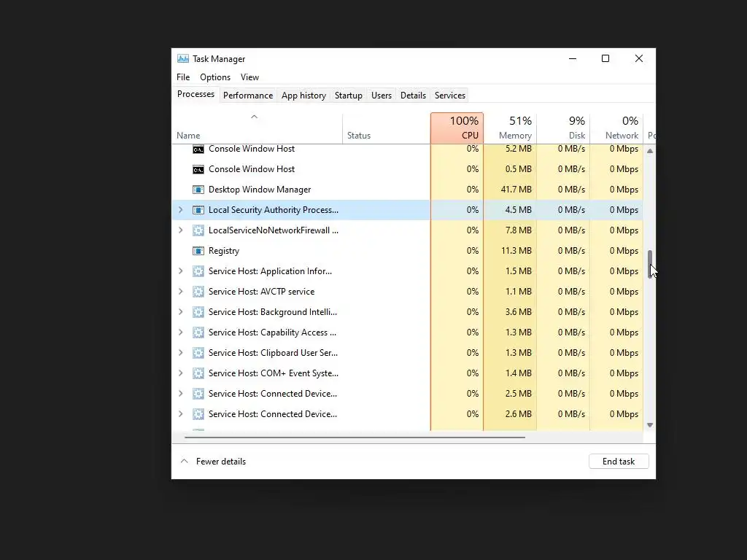Click the Service Host: Clipboard User Ser... gear icon

point(198,353)
